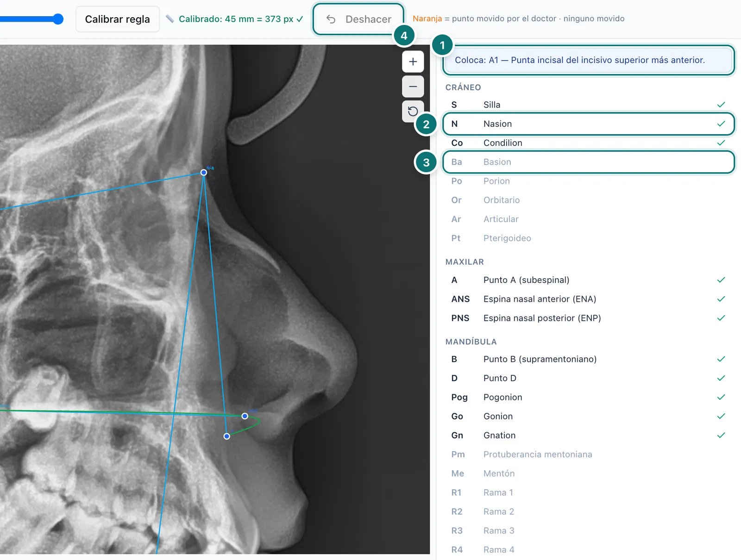This screenshot has height=560, width=741.
Task: Click the Deshacer undo button
Action: point(358,19)
